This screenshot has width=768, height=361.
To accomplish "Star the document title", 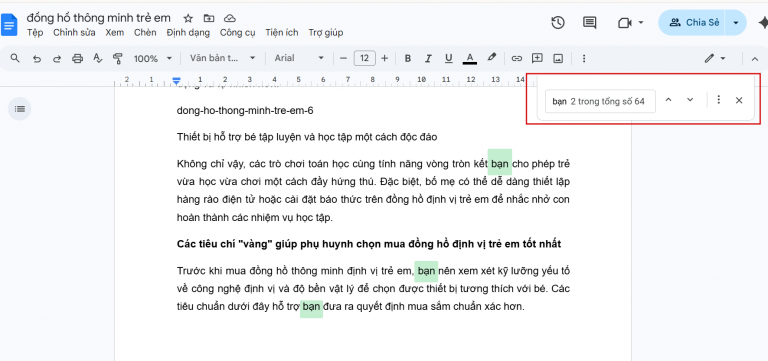I will [188, 19].
